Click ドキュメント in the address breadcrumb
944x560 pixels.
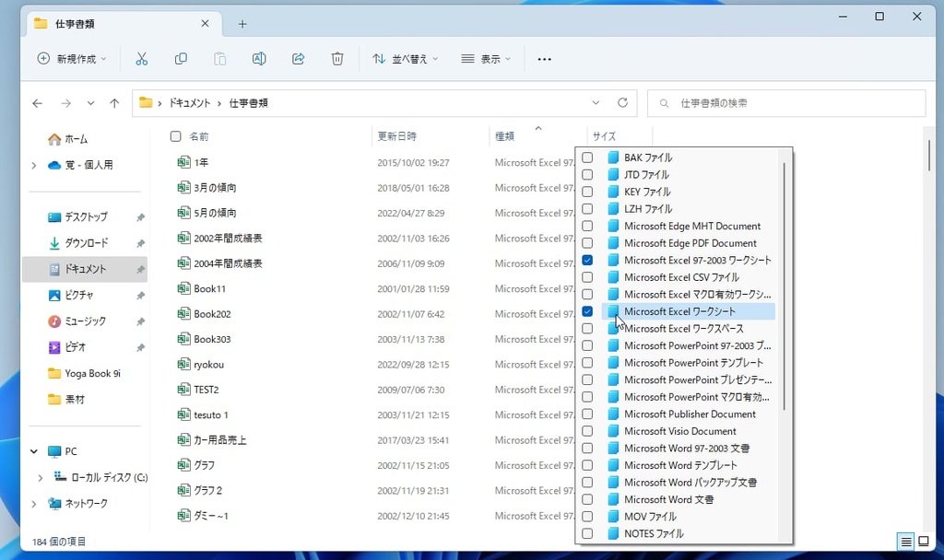pos(190,103)
